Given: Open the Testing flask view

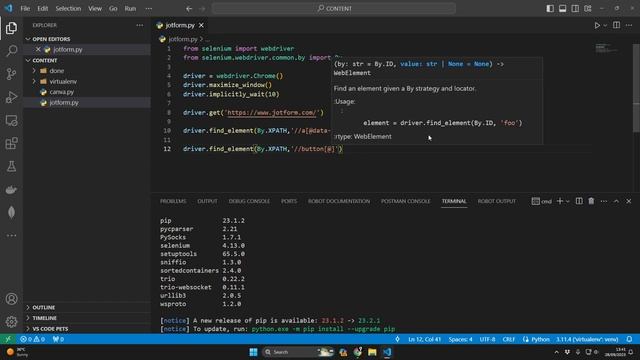Looking at the screenshot, I should (11, 166).
